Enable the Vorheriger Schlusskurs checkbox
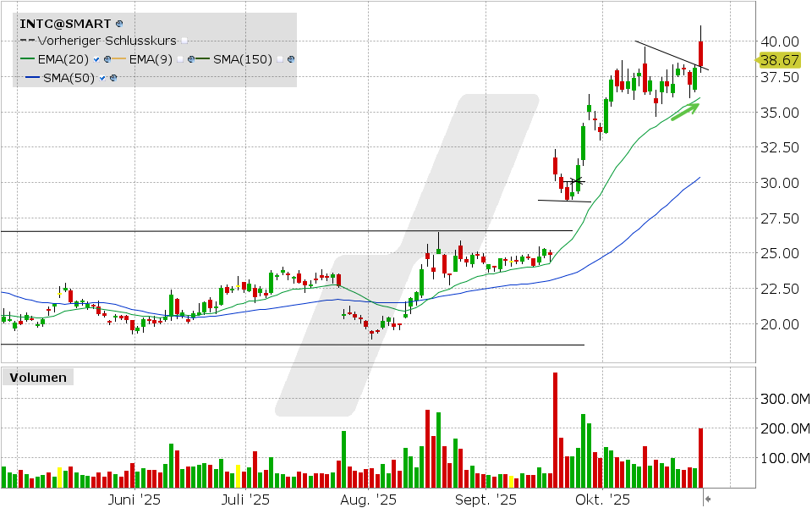This screenshot has height=508, width=812. [x=184, y=41]
